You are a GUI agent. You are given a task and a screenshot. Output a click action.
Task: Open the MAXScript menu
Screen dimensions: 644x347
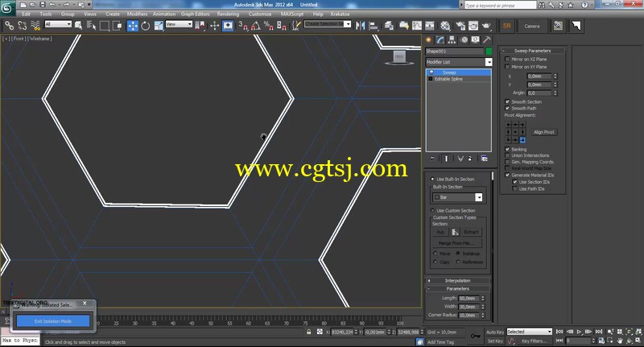[x=292, y=14]
